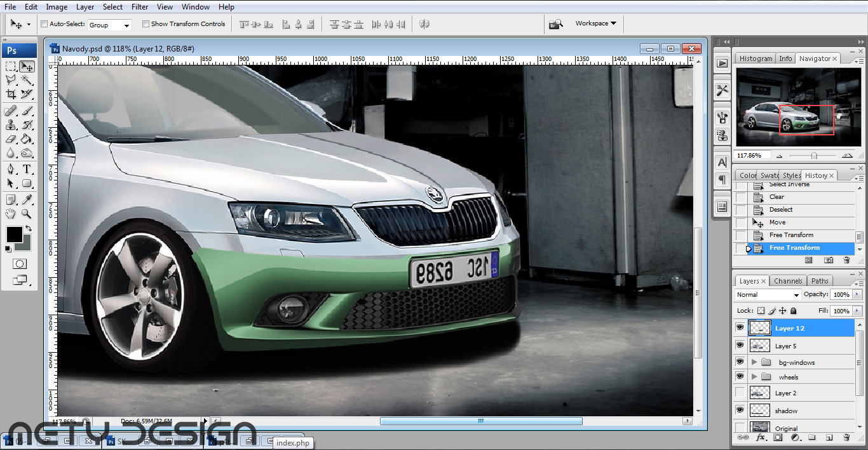
Task: Hide Layer 12 with its eye icon
Action: click(740, 328)
